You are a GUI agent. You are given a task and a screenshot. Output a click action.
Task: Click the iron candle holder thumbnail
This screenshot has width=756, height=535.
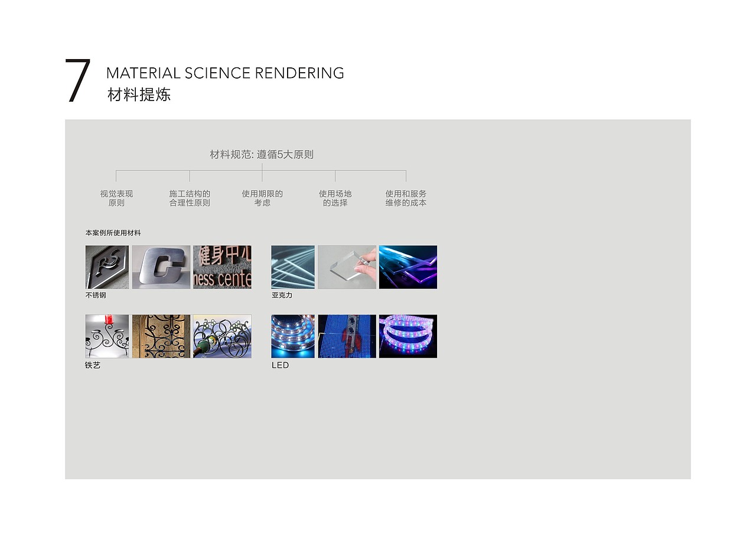(107, 336)
